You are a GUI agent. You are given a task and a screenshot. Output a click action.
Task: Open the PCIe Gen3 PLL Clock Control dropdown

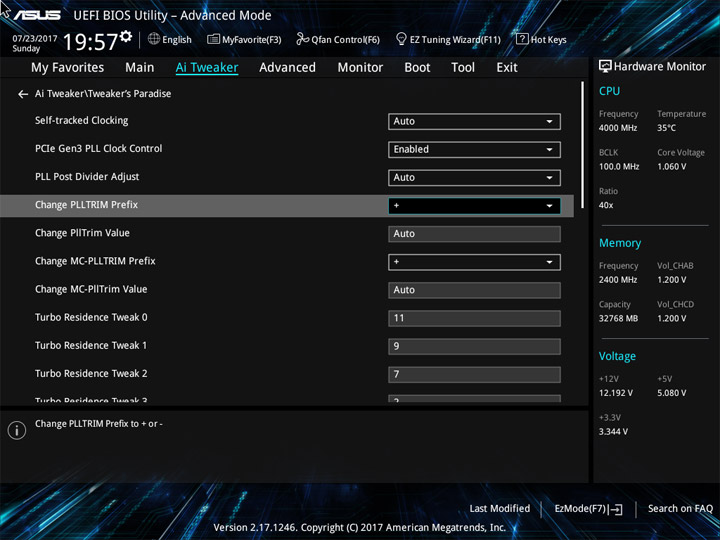pyautogui.click(x=474, y=150)
